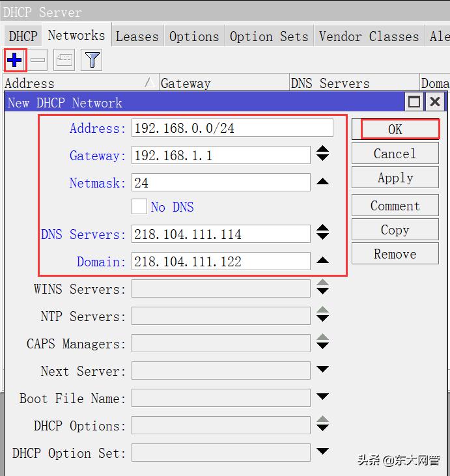The width and height of the screenshot is (450, 476).
Task: Click the minus remove icon in toolbar
Action: (38, 60)
